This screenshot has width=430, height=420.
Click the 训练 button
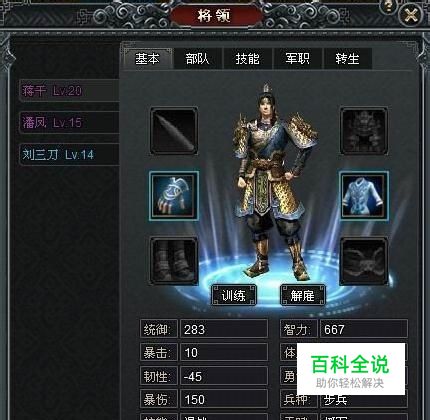pos(234,295)
